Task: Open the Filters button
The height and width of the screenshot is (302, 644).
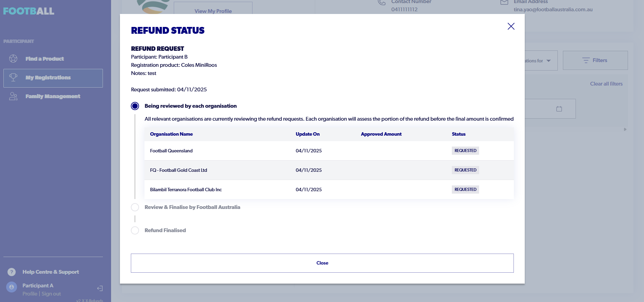Action: [x=595, y=60]
